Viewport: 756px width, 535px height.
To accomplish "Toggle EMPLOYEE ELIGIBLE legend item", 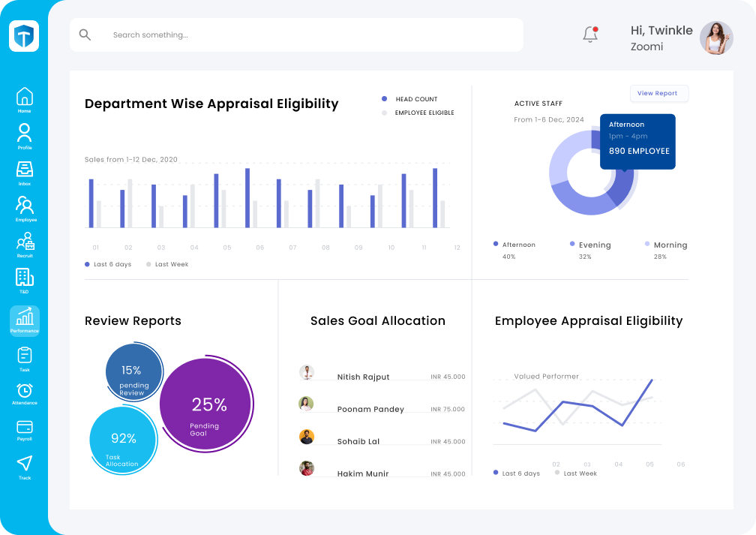I will (x=418, y=113).
